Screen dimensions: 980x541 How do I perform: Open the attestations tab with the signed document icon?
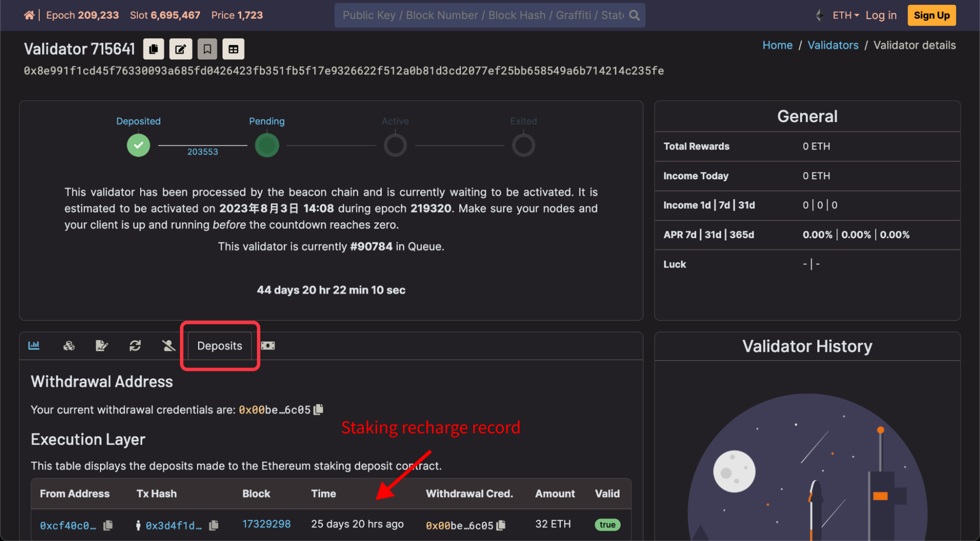(101, 346)
